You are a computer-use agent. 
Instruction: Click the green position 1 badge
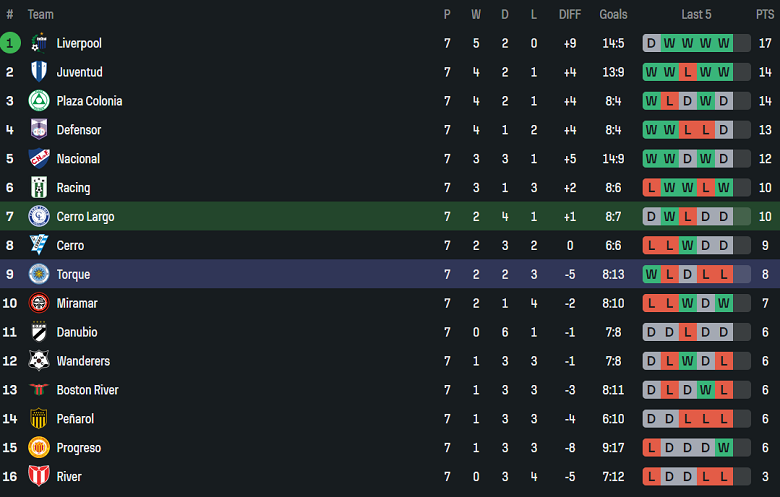10,43
